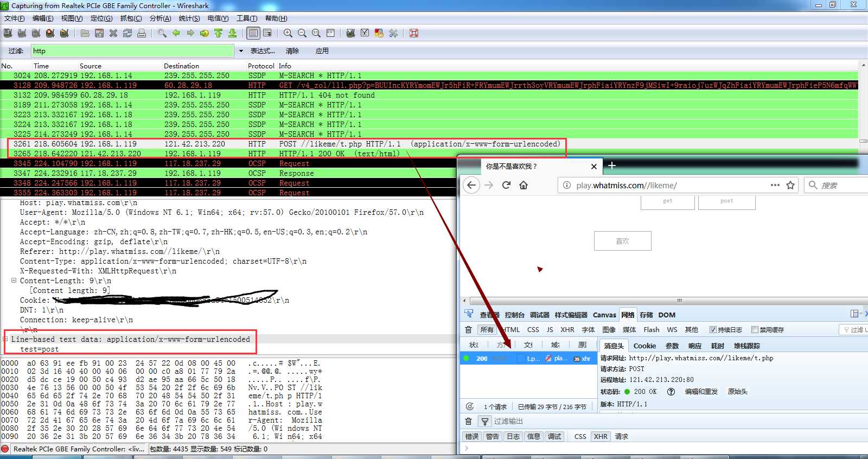Reload the Firefox page
The height and width of the screenshot is (459, 868).
pos(506,185)
